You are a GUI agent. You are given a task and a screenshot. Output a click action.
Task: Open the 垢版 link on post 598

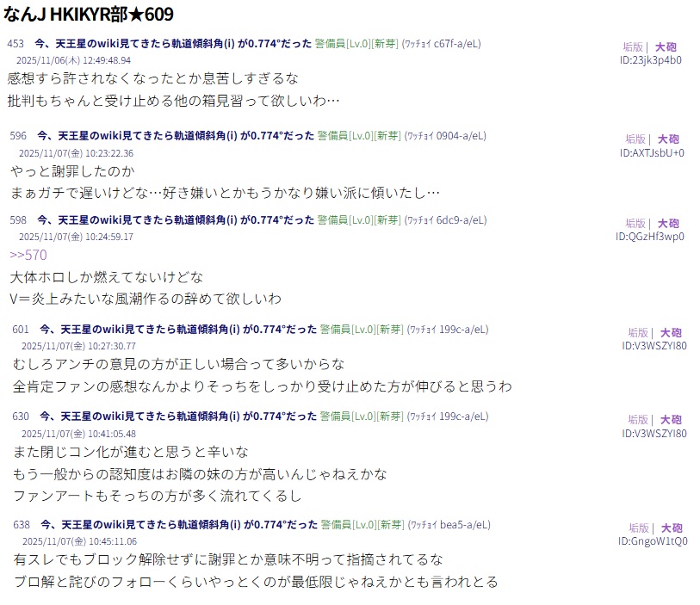pos(635,224)
